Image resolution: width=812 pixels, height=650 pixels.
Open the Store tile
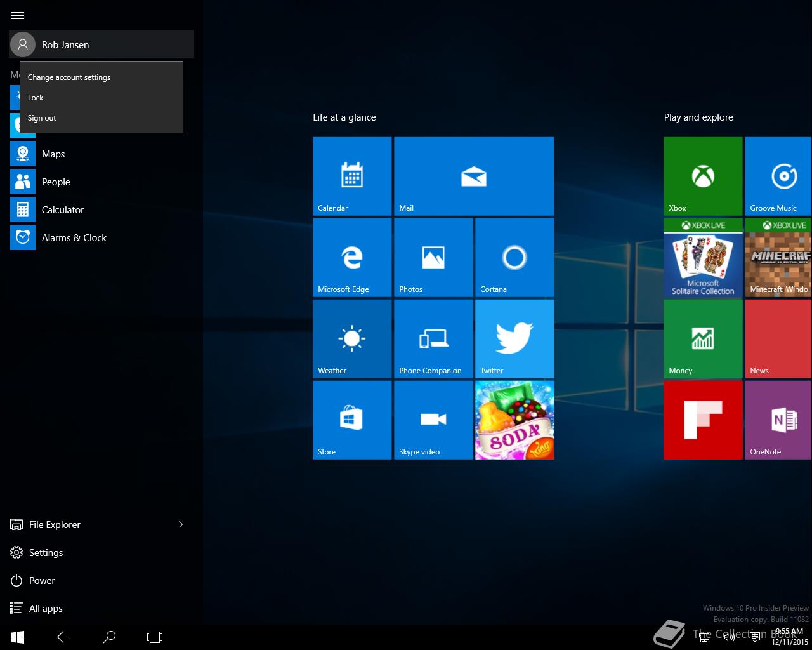352,420
